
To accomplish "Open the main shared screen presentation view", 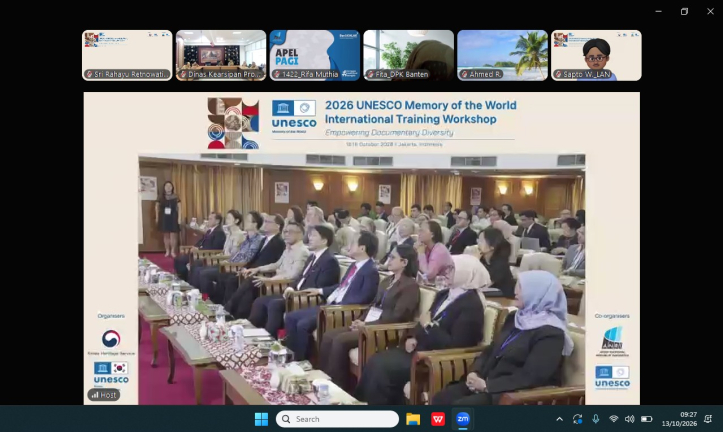I will pyautogui.click(x=362, y=248).
